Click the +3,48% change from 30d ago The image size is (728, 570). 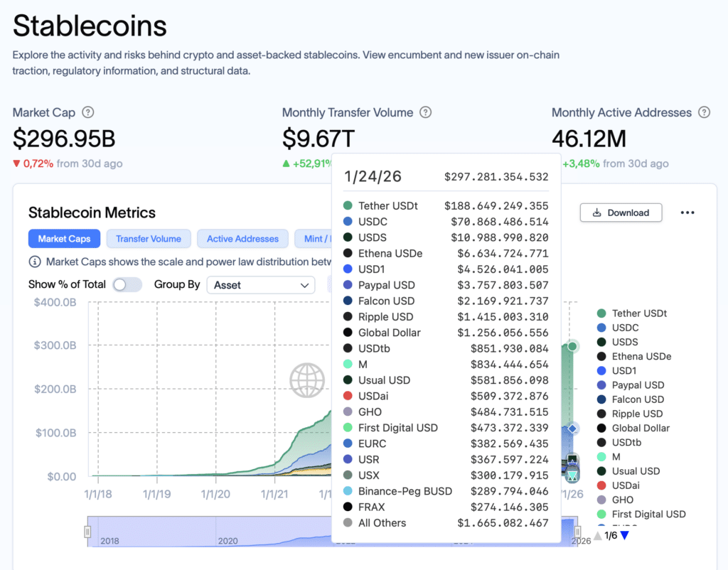[615, 163]
